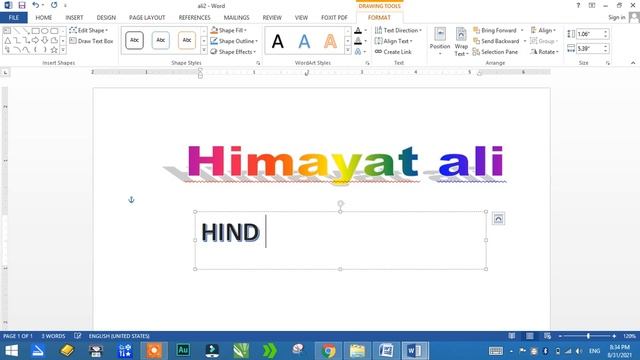This screenshot has height=360, width=640.
Task: Select the rectangle shape in Insert Shapes
Action: click(36, 31)
